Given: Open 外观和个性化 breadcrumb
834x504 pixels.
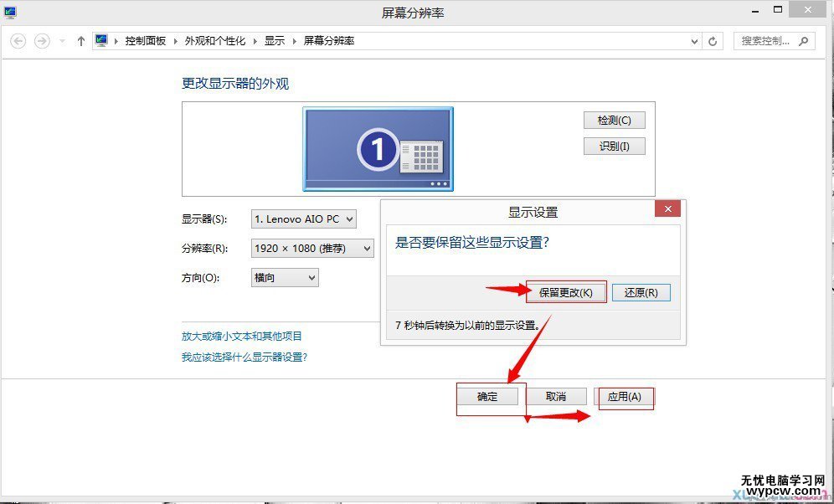Looking at the screenshot, I should pos(215,41).
